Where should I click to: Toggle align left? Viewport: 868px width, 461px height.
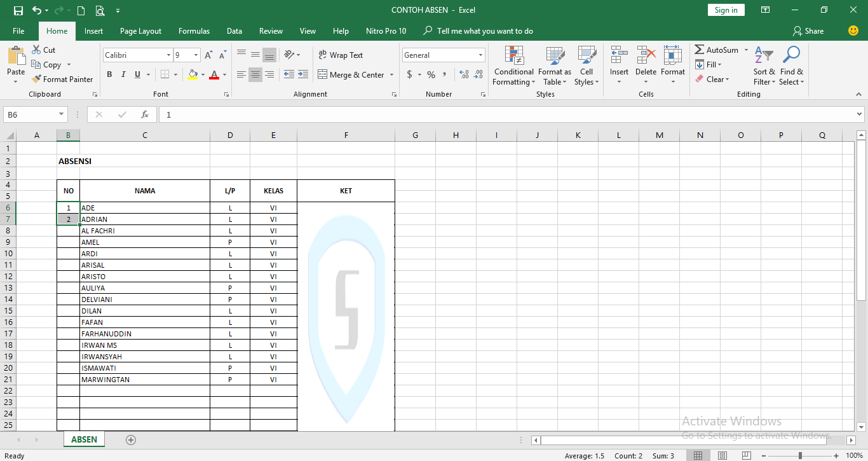point(241,74)
